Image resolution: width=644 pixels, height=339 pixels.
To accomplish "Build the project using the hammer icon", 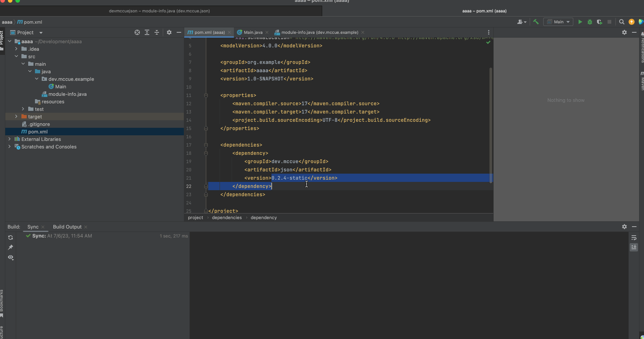I will [536, 22].
